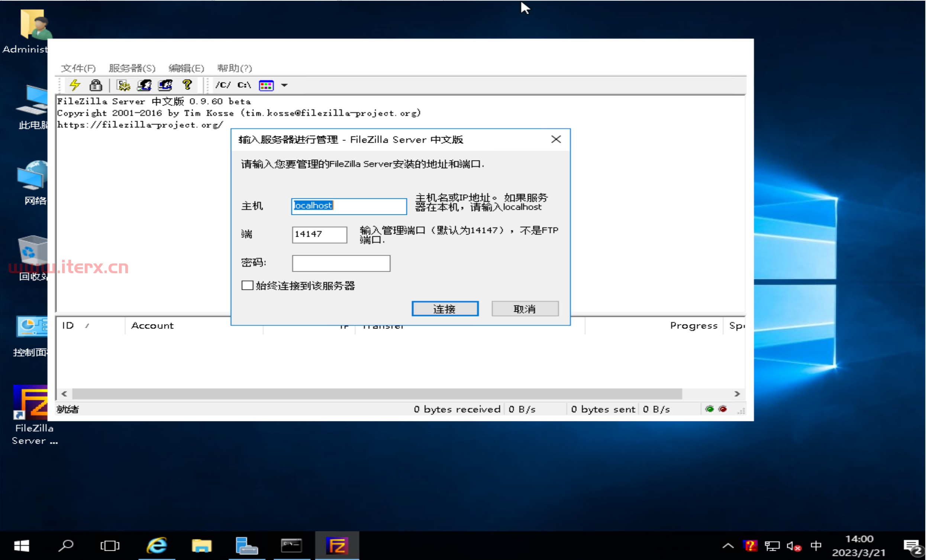Click the yellow question mark help icon
This screenshot has width=926, height=560.
(x=187, y=85)
